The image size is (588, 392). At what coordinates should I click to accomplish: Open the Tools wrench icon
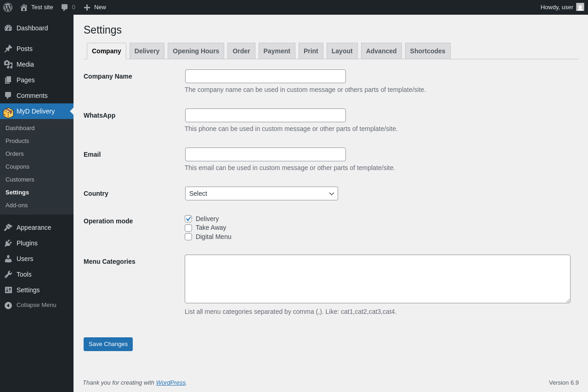click(x=8, y=274)
